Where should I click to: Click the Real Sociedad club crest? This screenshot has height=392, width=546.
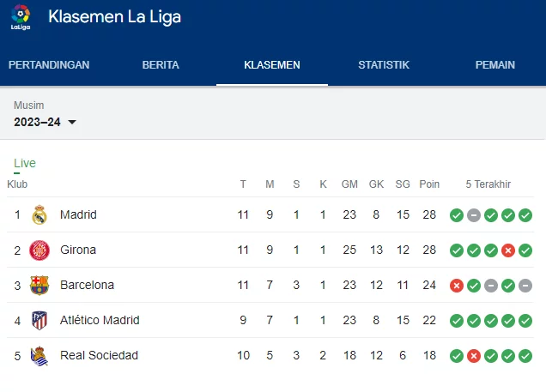39,355
